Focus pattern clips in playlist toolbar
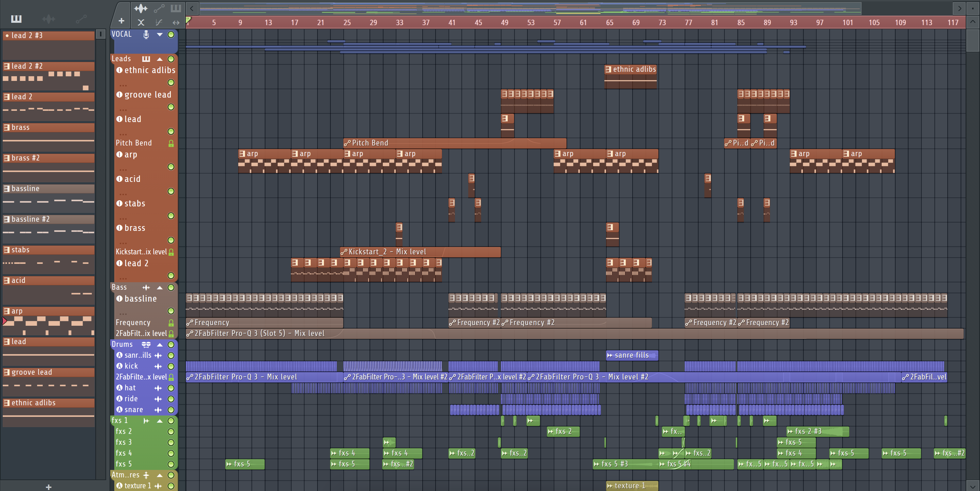This screenshot has height=491, width=980. click(x=175, y=8)
